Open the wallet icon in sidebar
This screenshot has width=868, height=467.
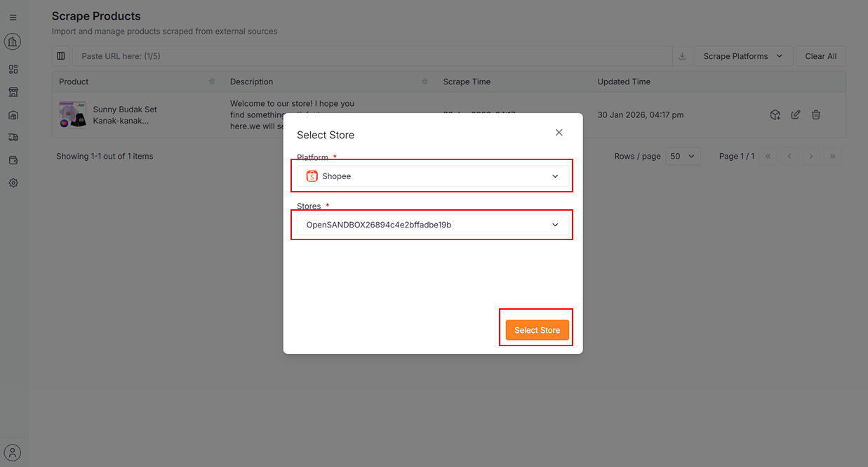[13, 160]
